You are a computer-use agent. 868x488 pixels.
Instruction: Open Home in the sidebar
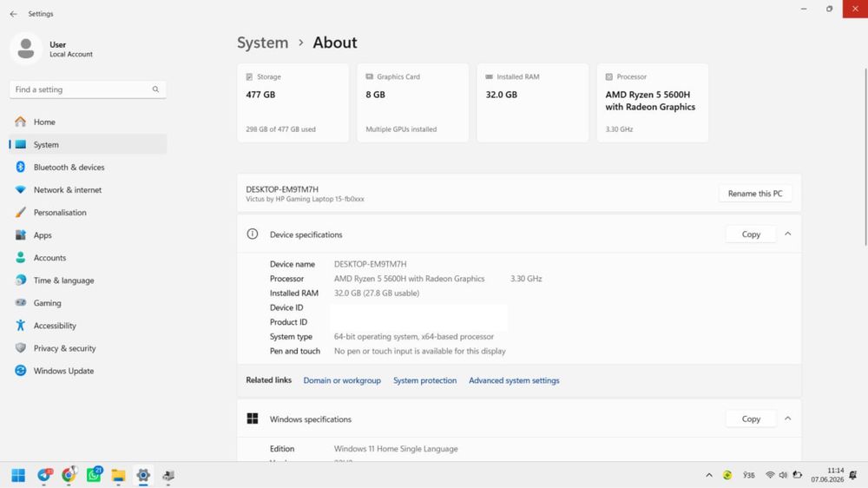click(88, 122)
